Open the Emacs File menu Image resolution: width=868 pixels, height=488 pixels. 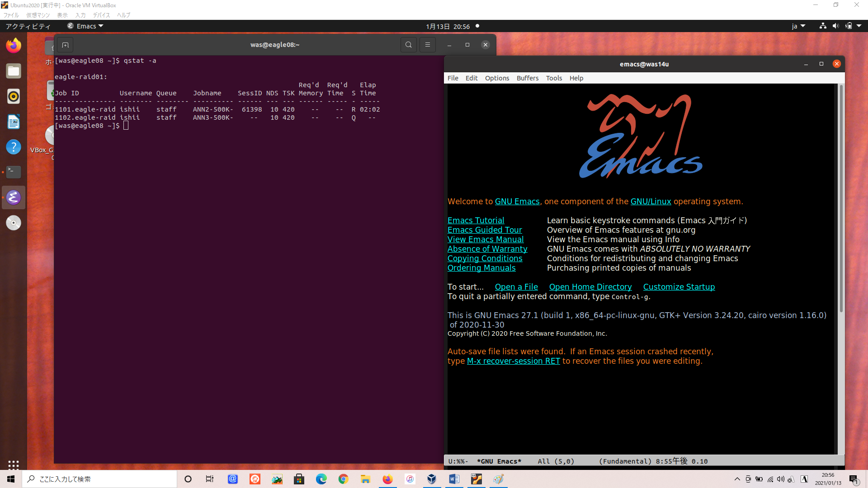(x=453, y=78)
